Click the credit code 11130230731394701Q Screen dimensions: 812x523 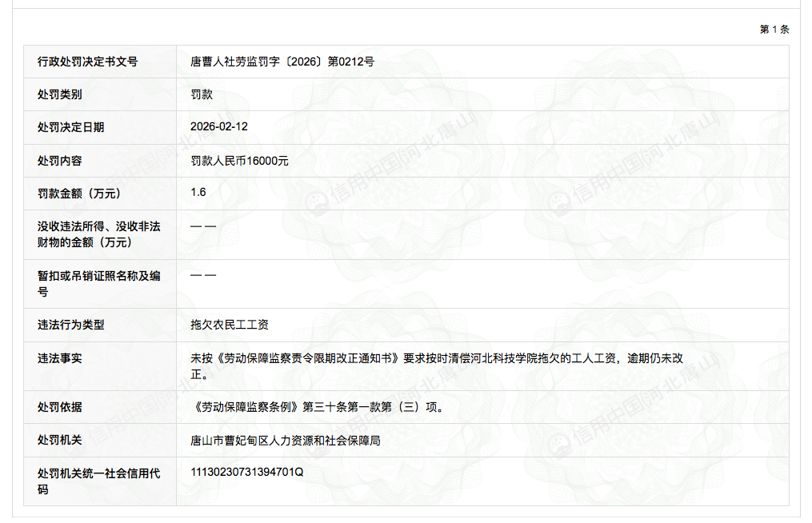click(247, 472)
